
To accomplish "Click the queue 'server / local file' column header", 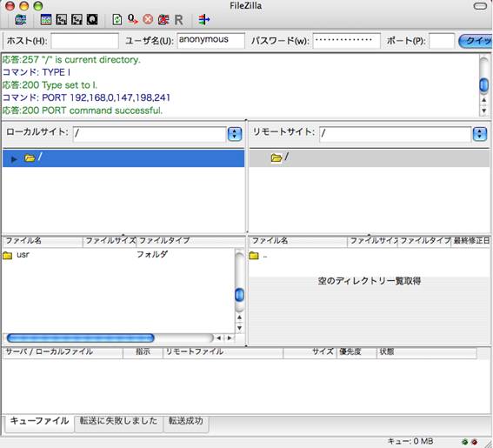I will (63, 352).
